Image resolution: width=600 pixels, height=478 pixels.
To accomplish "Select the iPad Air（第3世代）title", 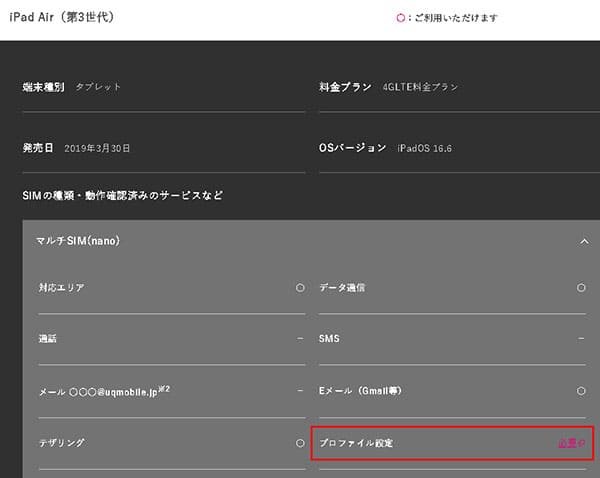I will click(62, 17).
